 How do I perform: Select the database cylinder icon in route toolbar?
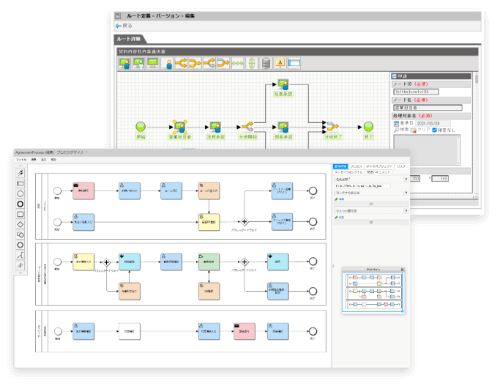[266, 63]
